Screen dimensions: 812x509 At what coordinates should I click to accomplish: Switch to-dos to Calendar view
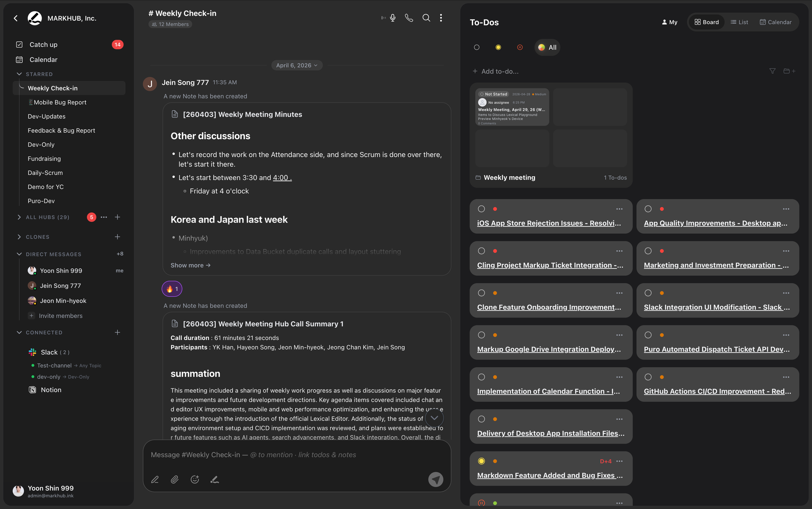point(775,22)
